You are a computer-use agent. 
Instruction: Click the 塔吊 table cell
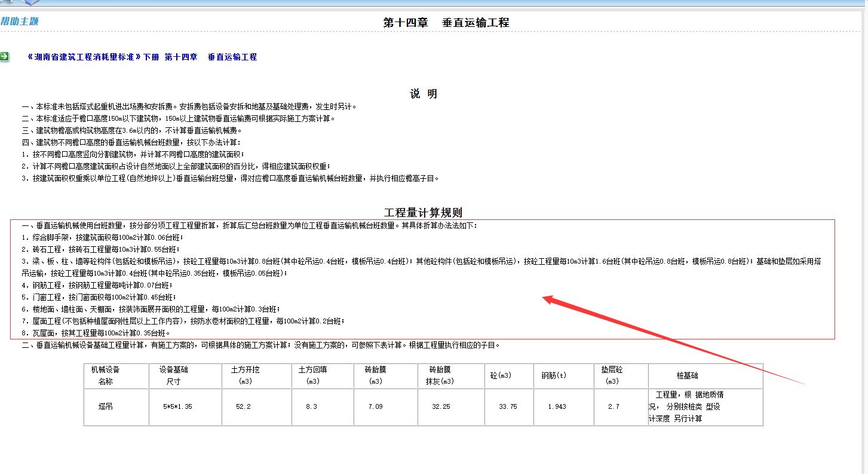(x=116, y=406)
